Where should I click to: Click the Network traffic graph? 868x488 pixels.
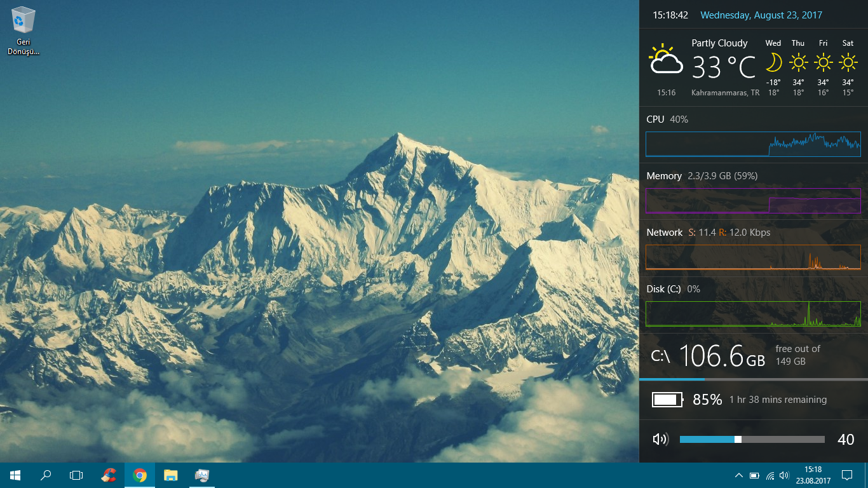[753, 257]
